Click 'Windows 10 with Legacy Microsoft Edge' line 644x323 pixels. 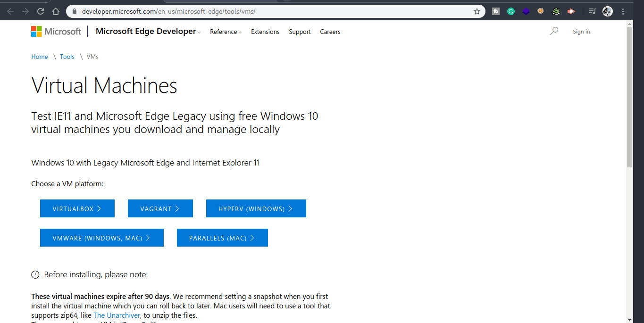pyautogui.click(x=145, y=163)
